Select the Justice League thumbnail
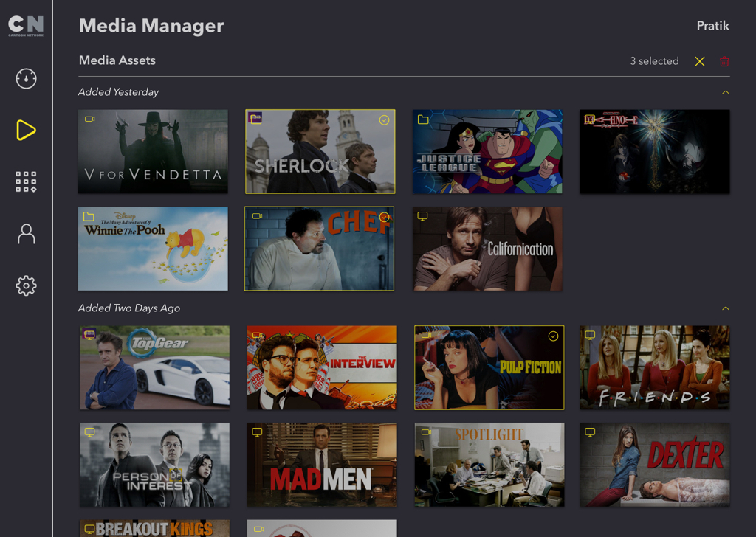The height and width of the screenshot is (537, 756). click(x=487, y=152)
